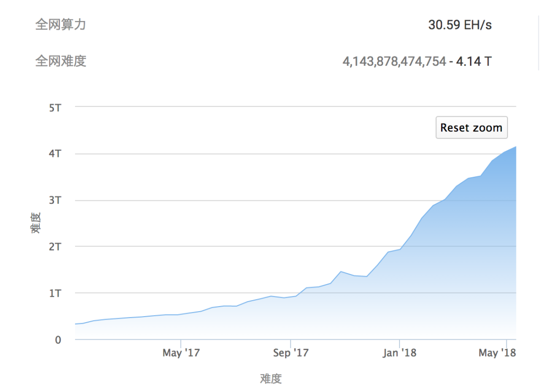Click the small difficulty peak between Sep '17 and Jan '18
540x392 pixels.
(340, 272)
